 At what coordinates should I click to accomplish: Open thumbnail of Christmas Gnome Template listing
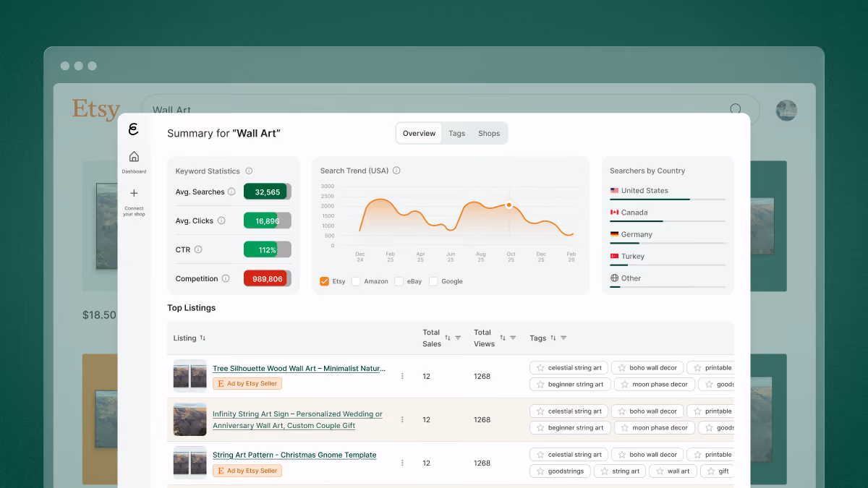[190, 463]
